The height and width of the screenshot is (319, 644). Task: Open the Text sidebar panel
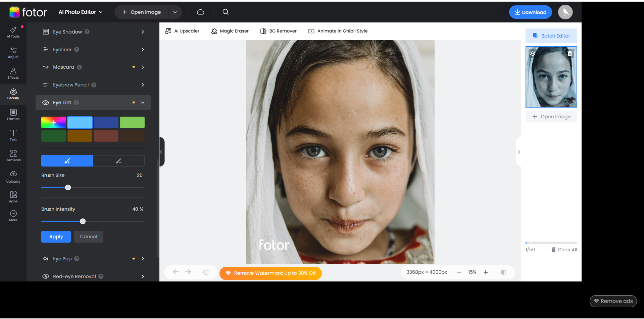pyautogui.click(x=13, y=135)
